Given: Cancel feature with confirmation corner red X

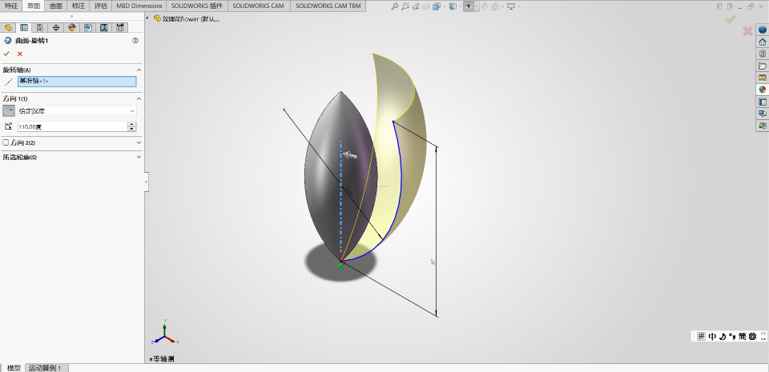Looking at the screenshot, I should [x=747, y=31].
